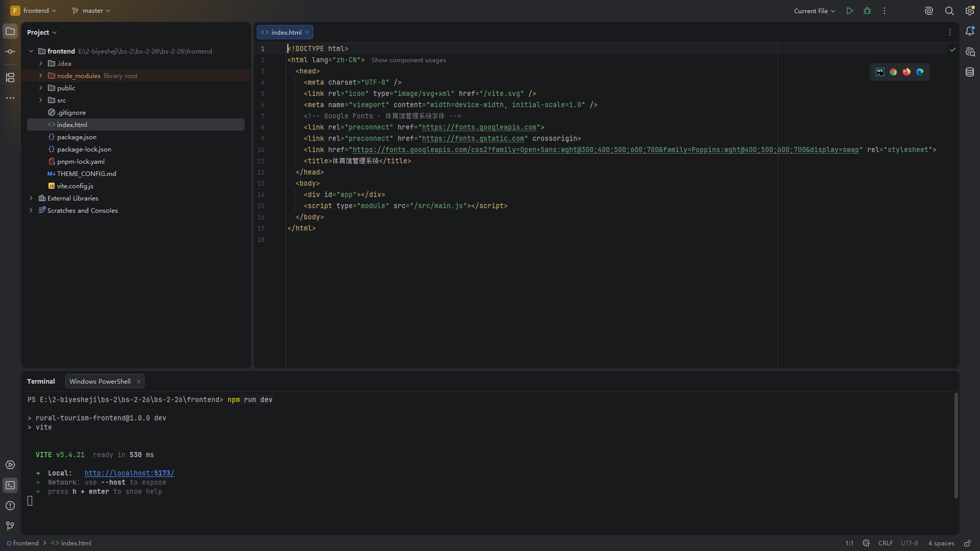Click the terminal vertical scrollbar

pyautogui.click(x=956, y=445)
